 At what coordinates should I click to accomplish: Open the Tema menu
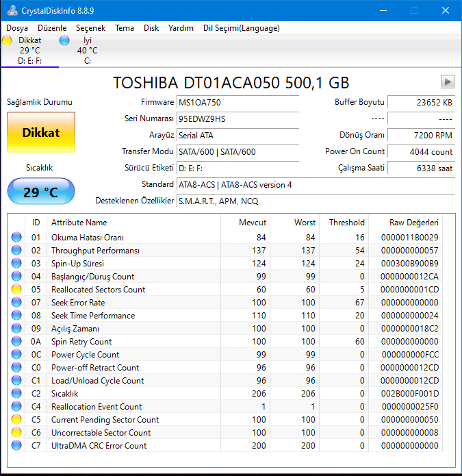(125, 28)
